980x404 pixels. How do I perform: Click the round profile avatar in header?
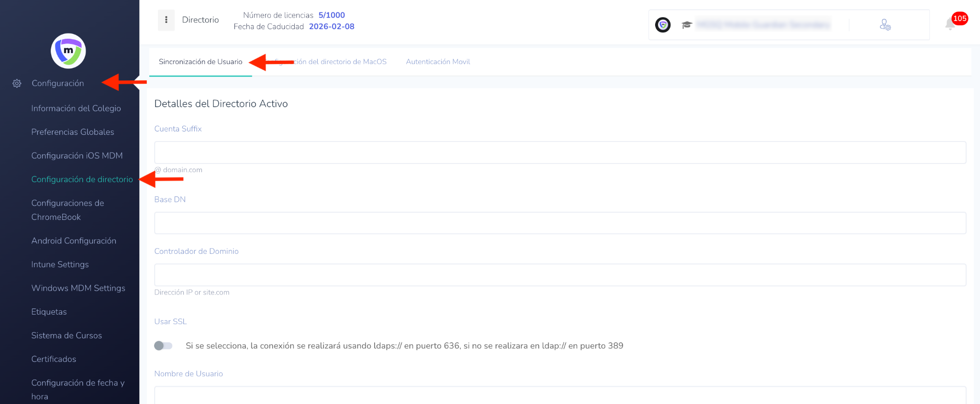[663, 25]
